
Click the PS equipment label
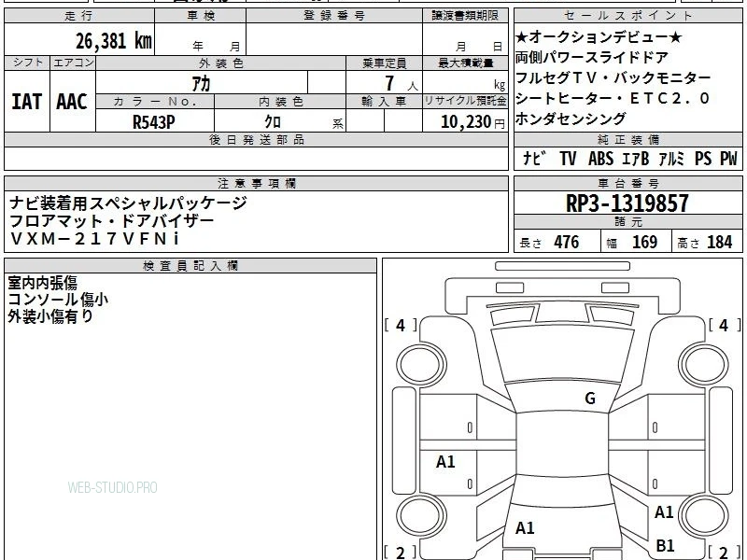tap(703, 159)
